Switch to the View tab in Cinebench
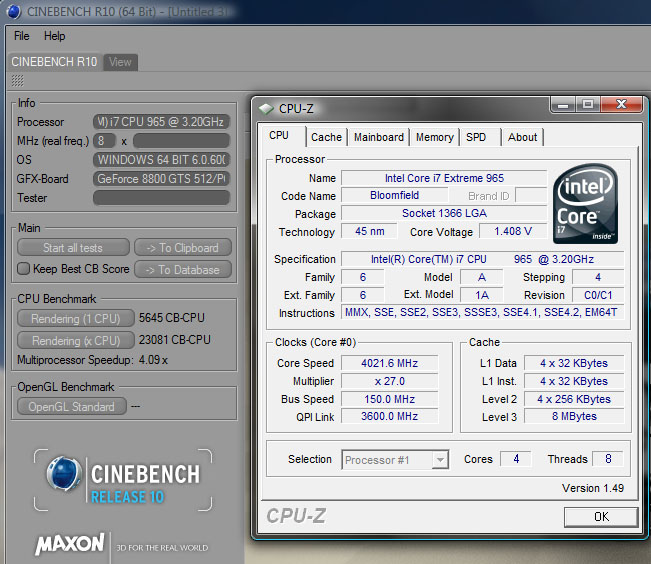 (120, 62)
